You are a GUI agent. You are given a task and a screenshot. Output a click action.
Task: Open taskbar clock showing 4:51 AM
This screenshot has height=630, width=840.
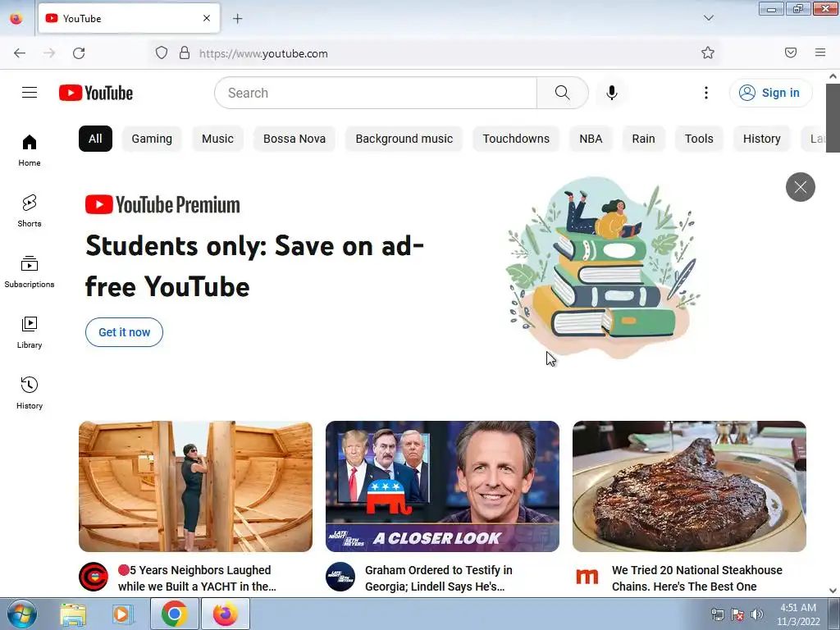point(798,614)
